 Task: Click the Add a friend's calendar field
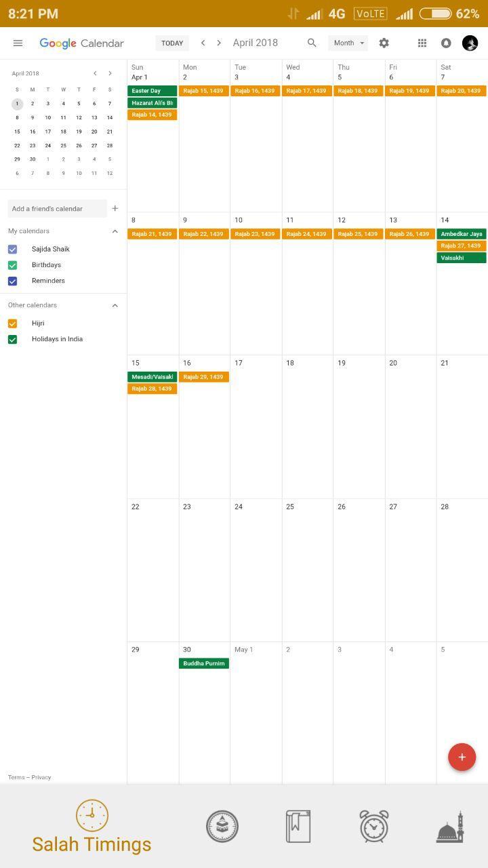click(57, 209)
